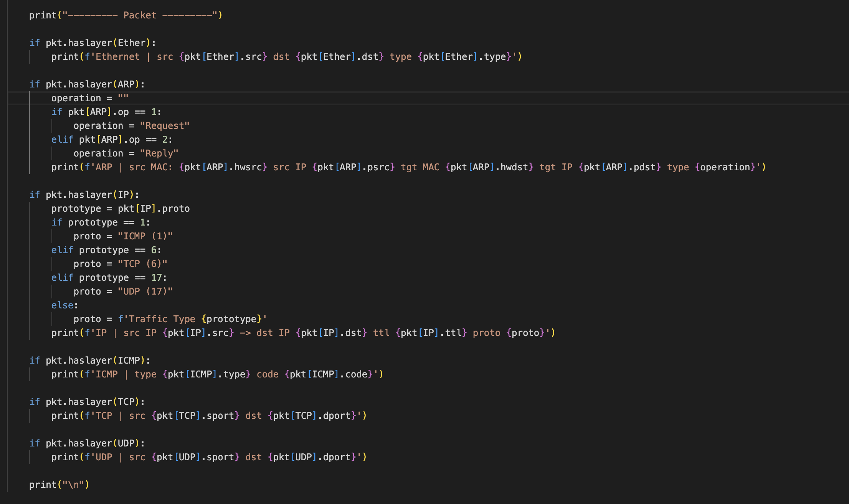Click ARP inside the haslayer(ARP) condition

click(x=126, y=84)
